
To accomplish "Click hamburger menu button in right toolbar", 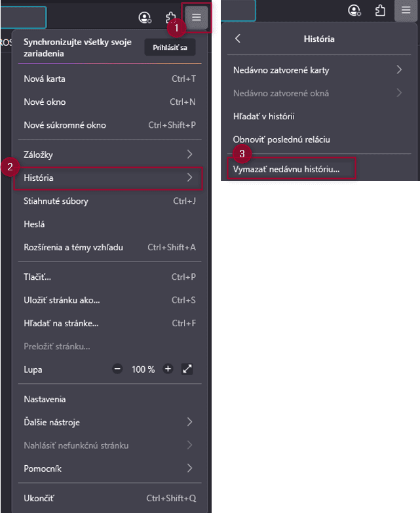I will tap(406, 10).
